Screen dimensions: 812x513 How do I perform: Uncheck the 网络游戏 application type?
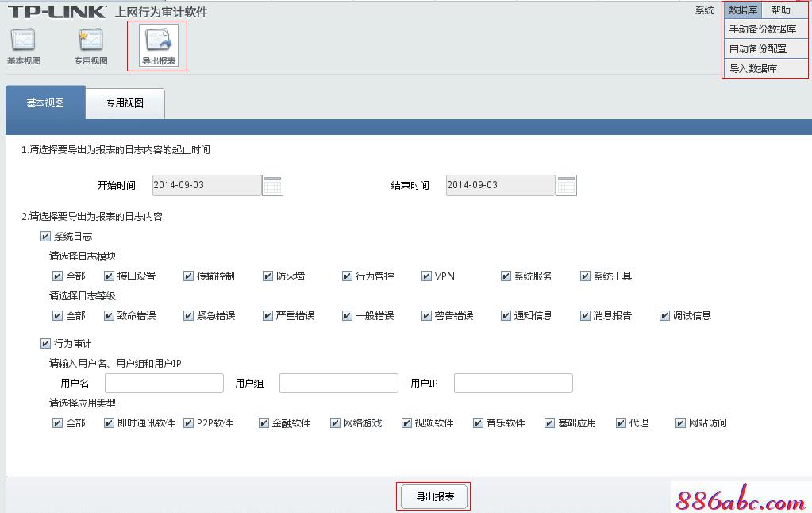tap(334, 422)
